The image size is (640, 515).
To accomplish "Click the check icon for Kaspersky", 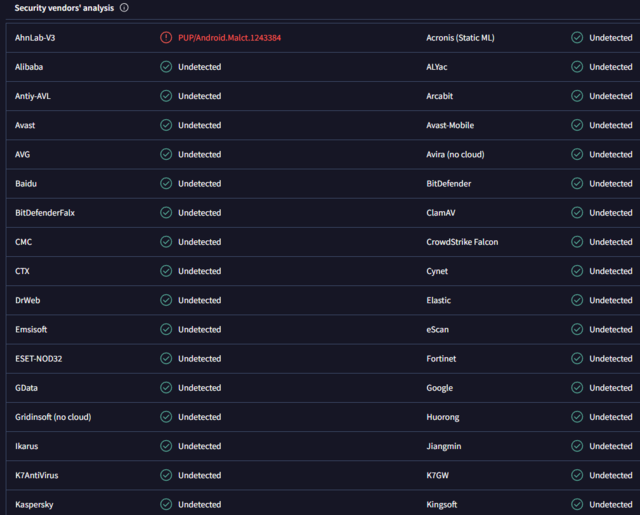I will pos(166,504).
